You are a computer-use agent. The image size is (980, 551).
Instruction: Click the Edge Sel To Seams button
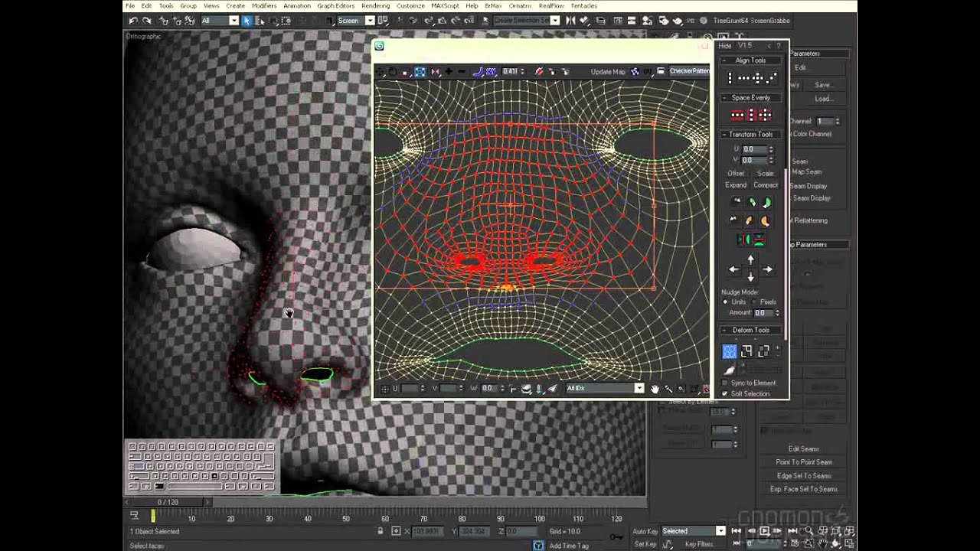(804, 476)
